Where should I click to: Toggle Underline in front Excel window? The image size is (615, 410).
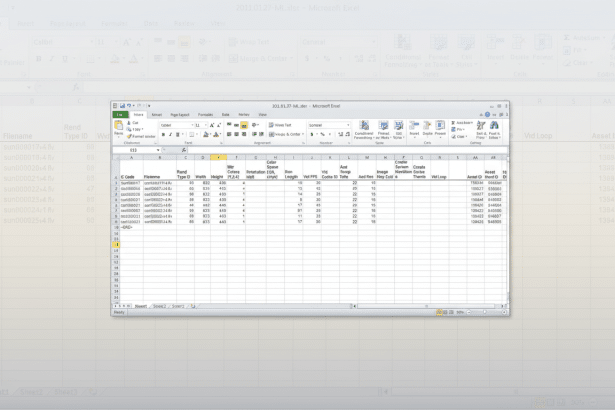click(177, 135)
